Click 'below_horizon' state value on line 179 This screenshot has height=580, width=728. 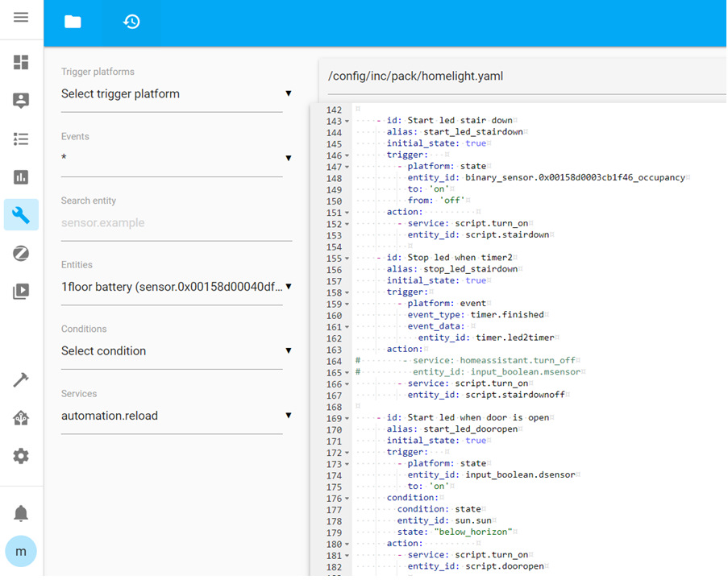coord(473,532)
